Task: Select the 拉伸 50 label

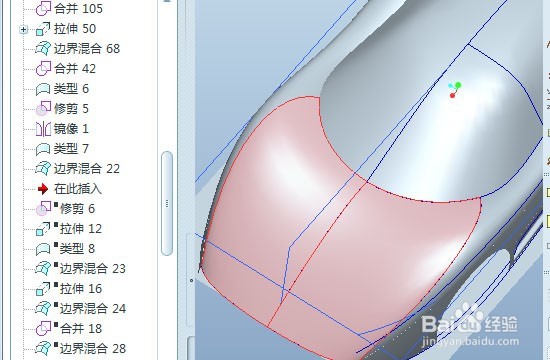Action: pos(75,29)
